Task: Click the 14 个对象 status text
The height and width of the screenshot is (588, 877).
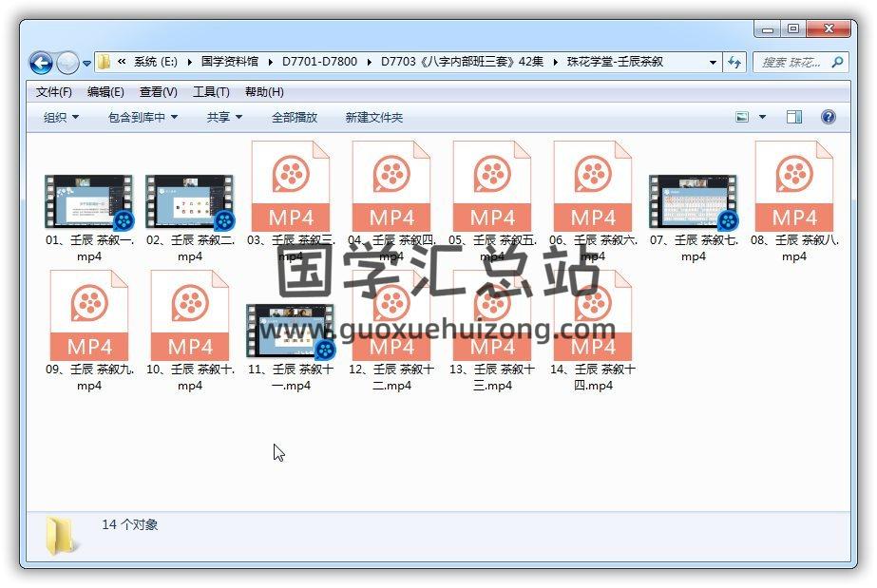Action: [130, 525]
